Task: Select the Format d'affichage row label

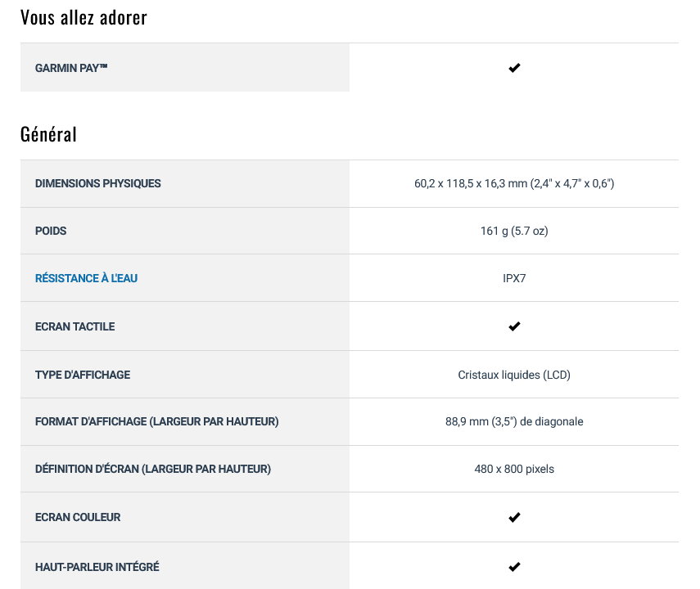Action: [x=156, y=421]
